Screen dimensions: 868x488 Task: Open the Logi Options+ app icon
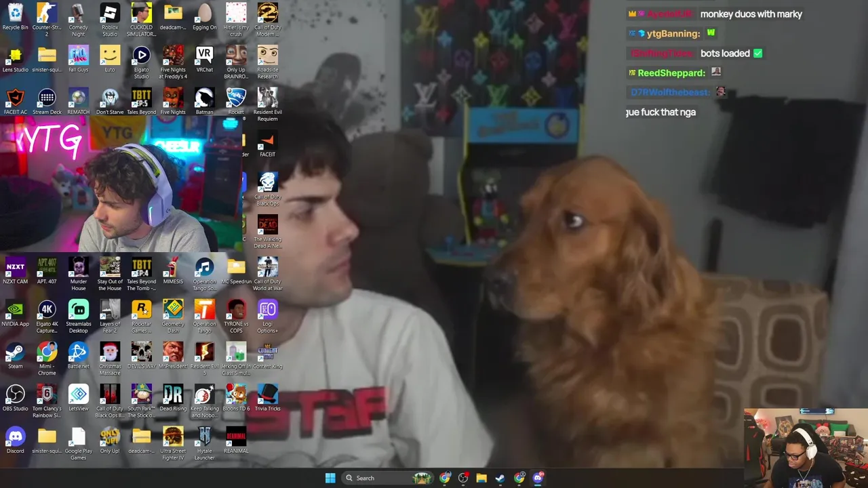(267, 317)
